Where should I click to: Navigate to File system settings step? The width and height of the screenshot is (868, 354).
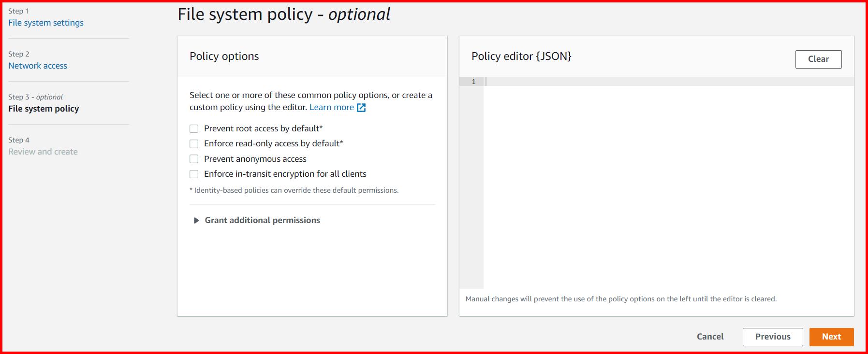tap(46, 22)
